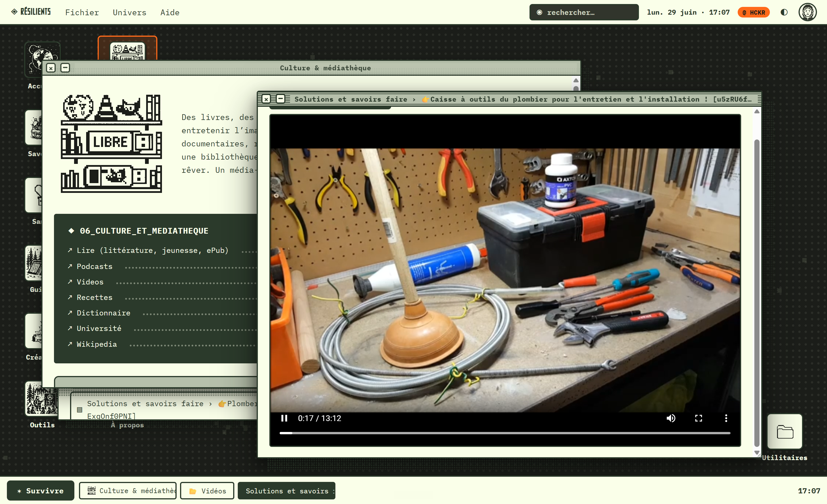Image resolution: width=827 pixels, height=504 pixels.
Task: Mute the video with the speaker icon
Action: click(671, 418)
